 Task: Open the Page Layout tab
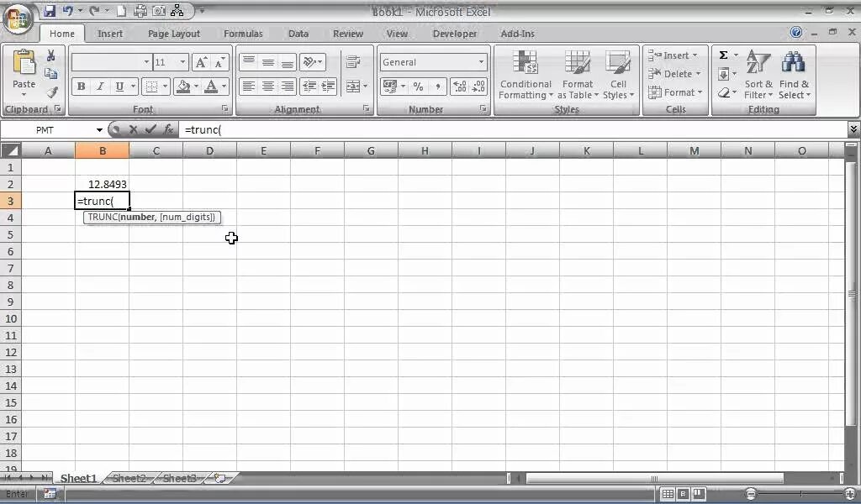point(173,34)
